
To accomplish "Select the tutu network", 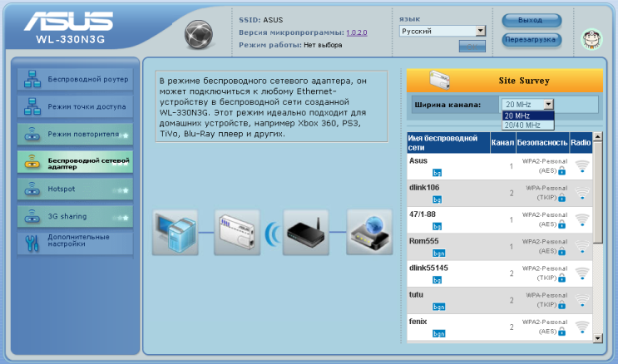I will (499, 300).
